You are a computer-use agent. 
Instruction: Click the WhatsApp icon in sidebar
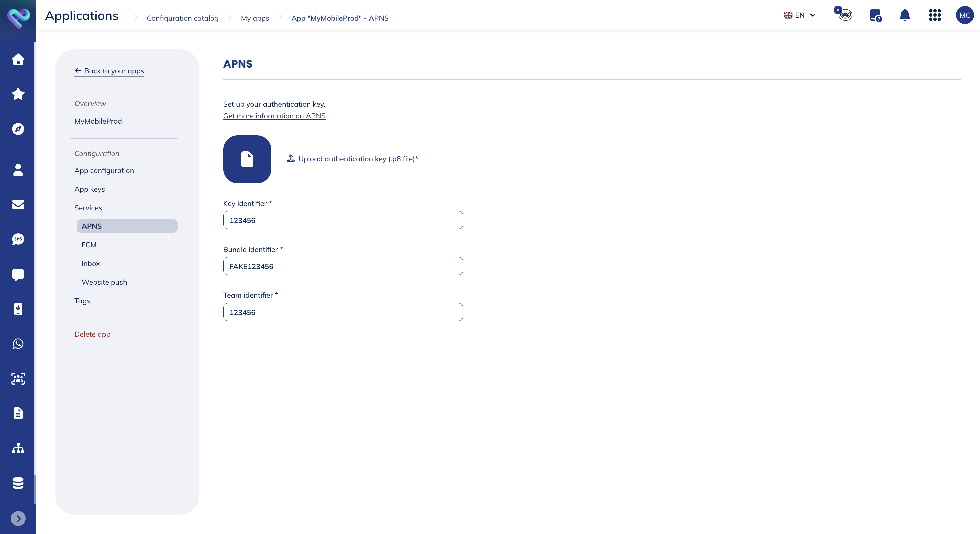click(x=18, y=344)
